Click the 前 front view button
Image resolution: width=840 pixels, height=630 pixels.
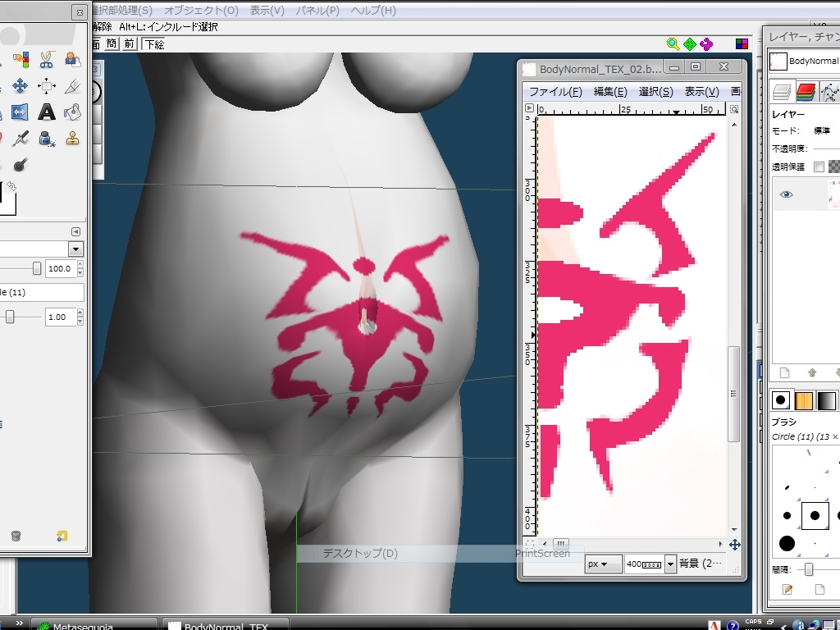click(x=129, y=44)
